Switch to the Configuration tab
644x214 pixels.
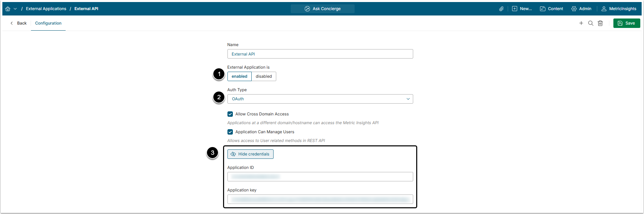[48, 23]
